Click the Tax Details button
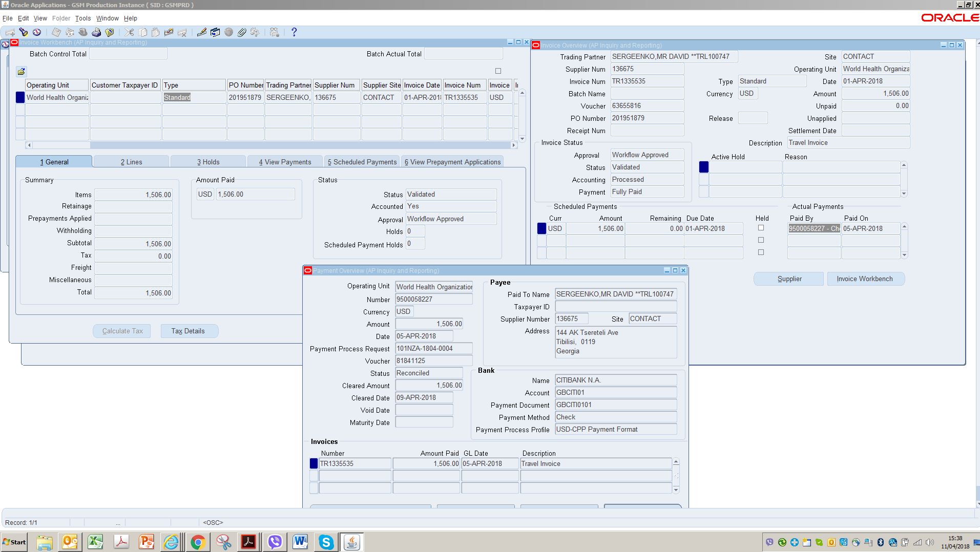980x552 pixels. click(x=188, y=331)
